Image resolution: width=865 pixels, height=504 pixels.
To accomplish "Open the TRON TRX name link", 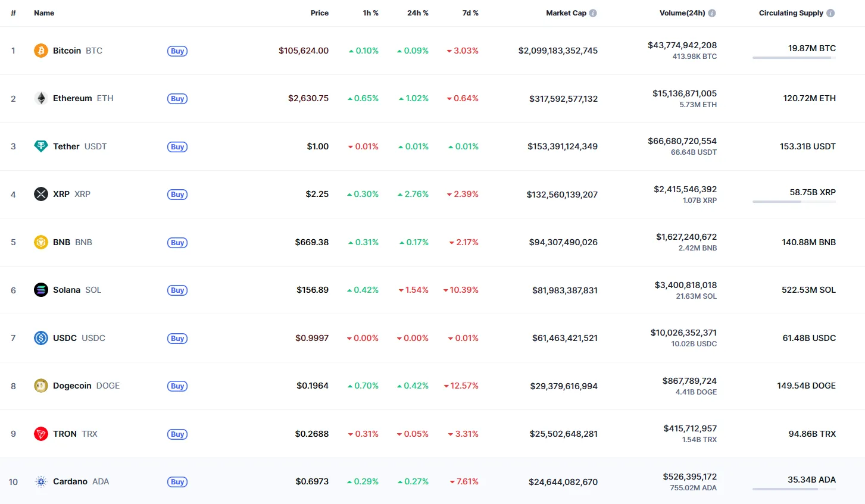I will pos(75,434).
